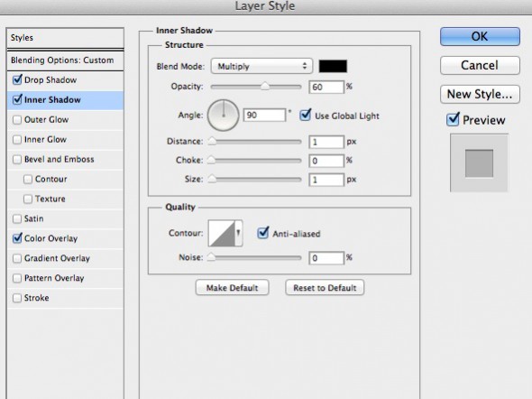Disable the Anti-aliased checkbox
This screenshot has height=399, width=532.
[x=263, y=233]
